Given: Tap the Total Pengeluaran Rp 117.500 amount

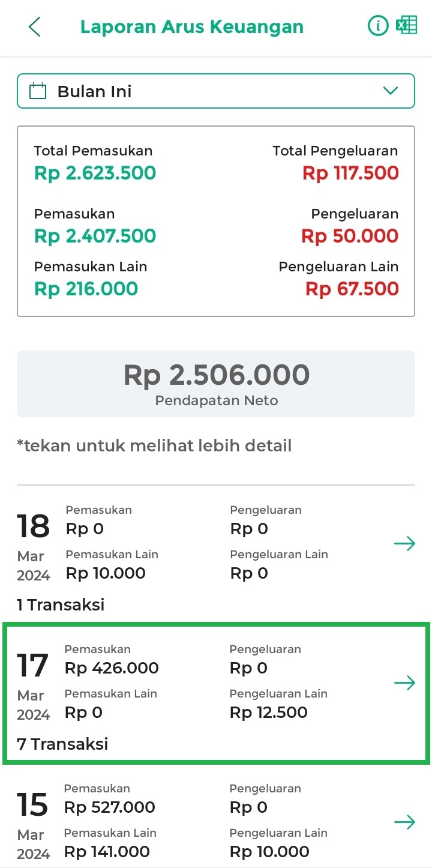Looking at the screenshot, I should click(350, 173).
